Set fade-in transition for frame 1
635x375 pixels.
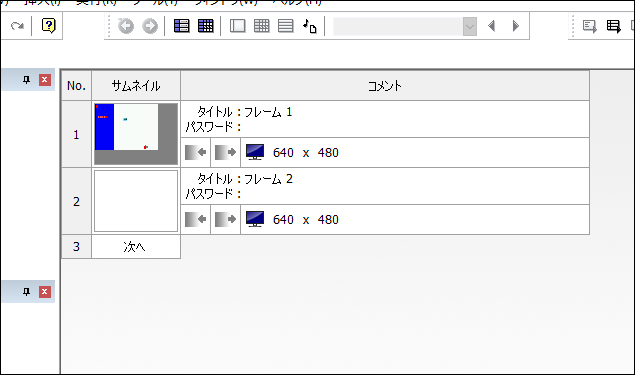click(x=196, y=152)
